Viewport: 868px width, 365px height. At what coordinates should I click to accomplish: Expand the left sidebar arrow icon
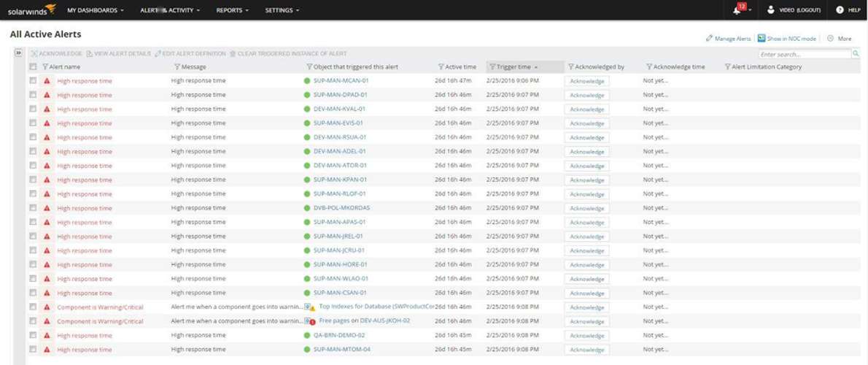(18, 53)
